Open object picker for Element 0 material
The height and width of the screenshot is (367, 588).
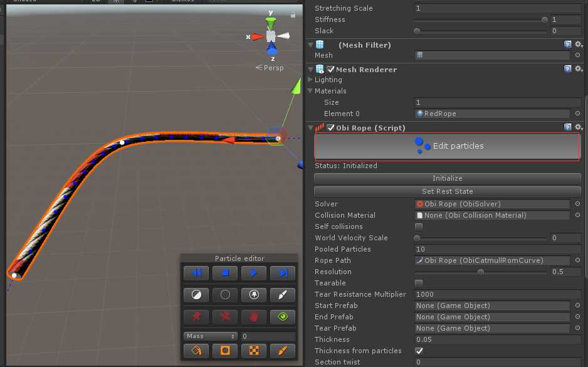[x=577, y=114]
